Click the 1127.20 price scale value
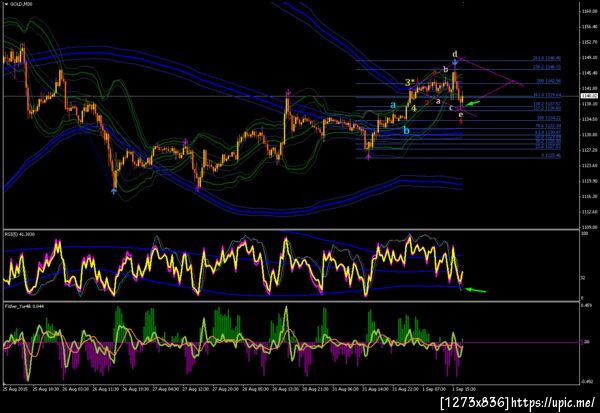The height and width of the screenshot is (413, 600). coord(589,150)
